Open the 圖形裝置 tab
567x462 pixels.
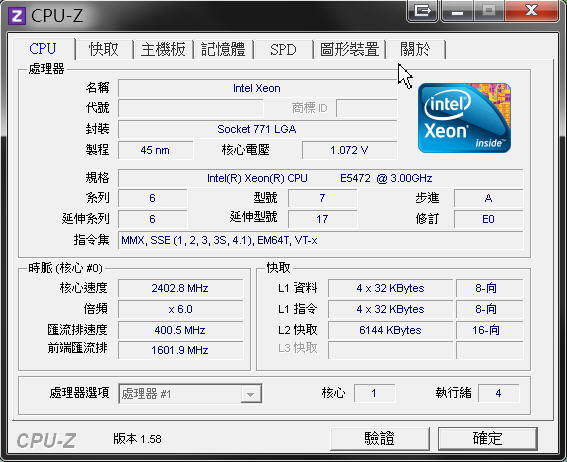click(x=349, y=49)
